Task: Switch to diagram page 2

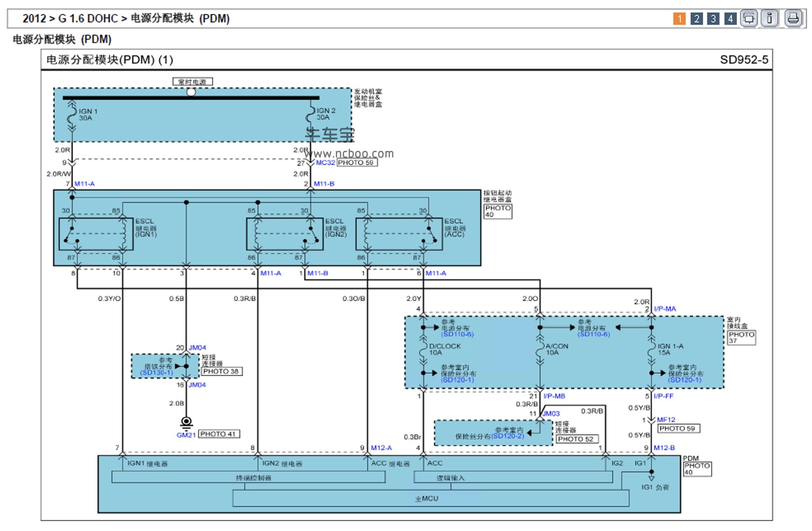Action: point(696,19)
